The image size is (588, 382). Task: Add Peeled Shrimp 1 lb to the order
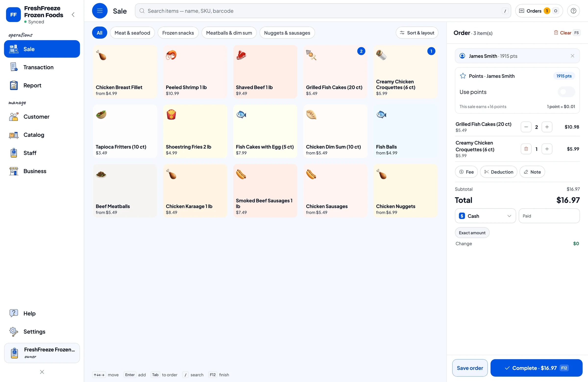point(195,72)
